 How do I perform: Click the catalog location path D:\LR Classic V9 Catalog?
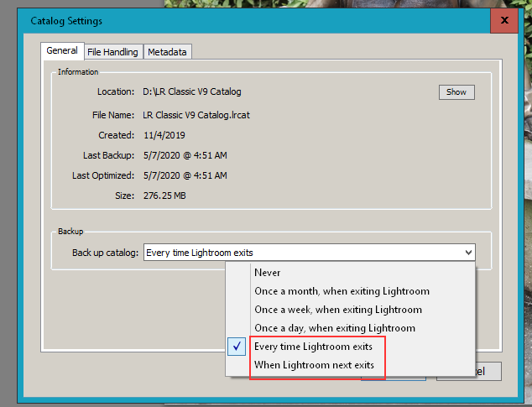[192, 91]
